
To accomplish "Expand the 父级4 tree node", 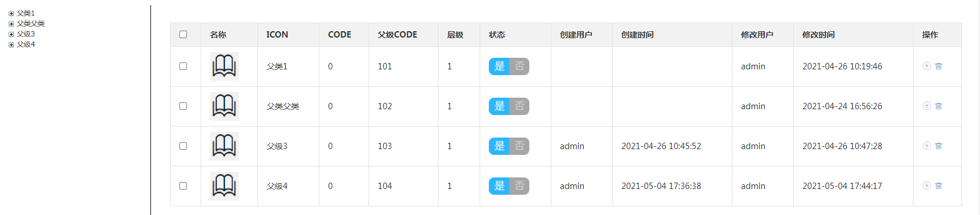I will point(11,45).
